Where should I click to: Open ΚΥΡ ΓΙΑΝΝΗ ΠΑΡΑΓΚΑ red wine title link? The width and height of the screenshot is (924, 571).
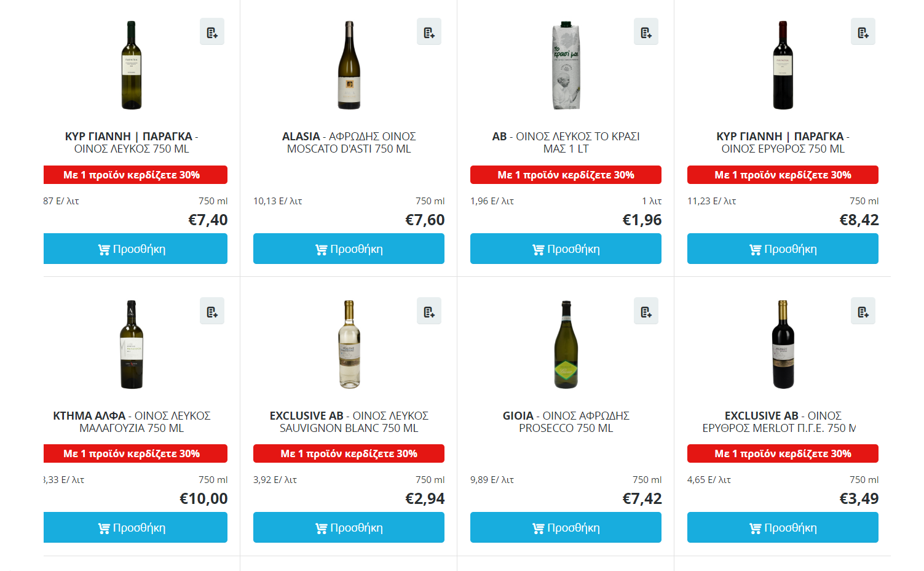783,143
